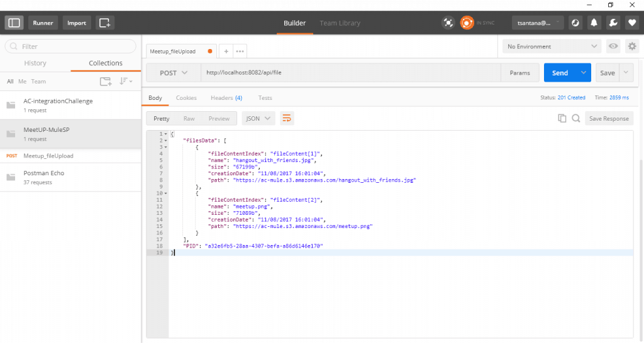Image resolution: width=644 pixels, height=343 pixels.
Task: Click the Postman Echo folder icon
Action: tap(11, 177)
